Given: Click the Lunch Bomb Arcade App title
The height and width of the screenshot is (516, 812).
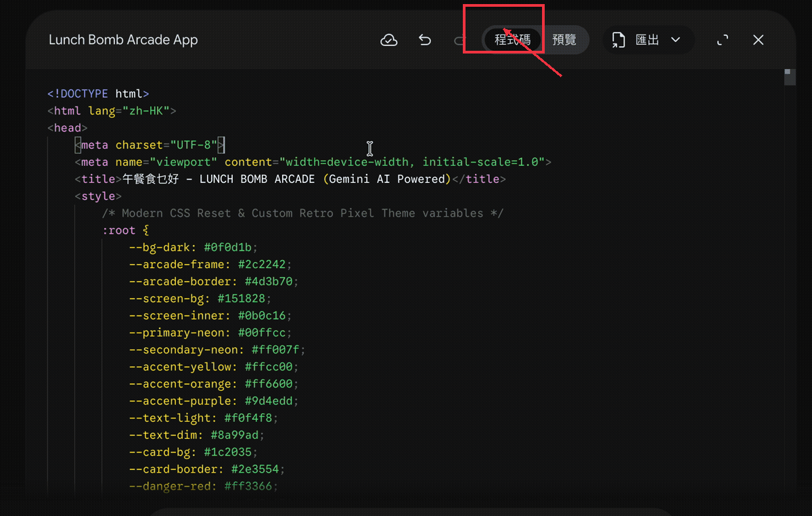Looking at the screenshot, I should pyautogui.click(x=123, y=40).
